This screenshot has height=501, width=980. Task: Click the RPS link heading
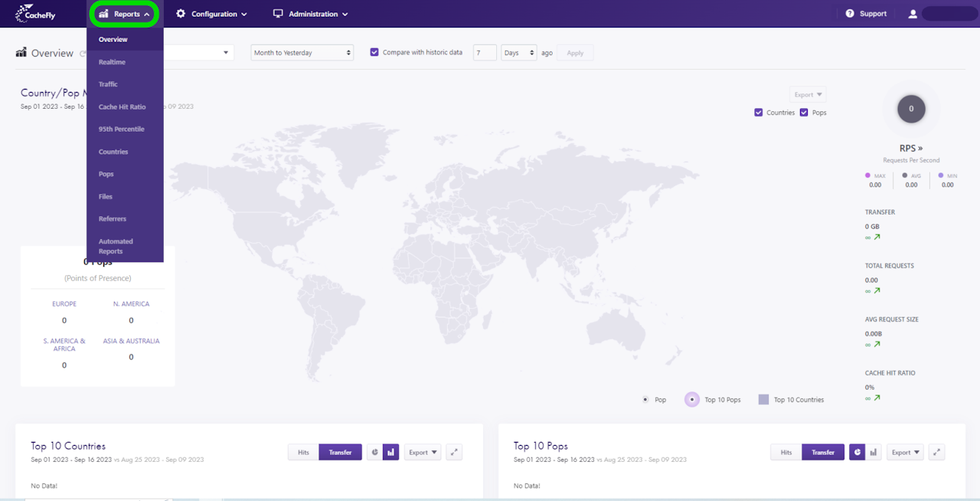pos(910,149)
